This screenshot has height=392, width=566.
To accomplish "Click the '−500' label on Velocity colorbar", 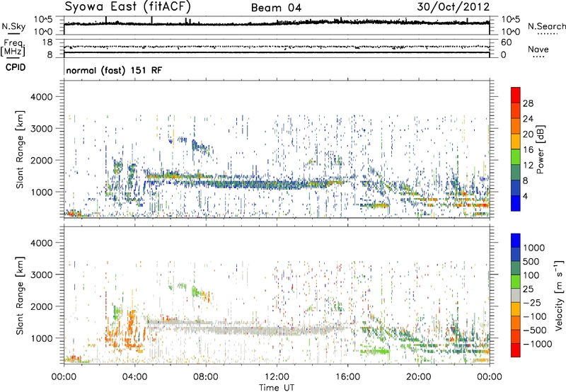I will [x=535, y=330].
